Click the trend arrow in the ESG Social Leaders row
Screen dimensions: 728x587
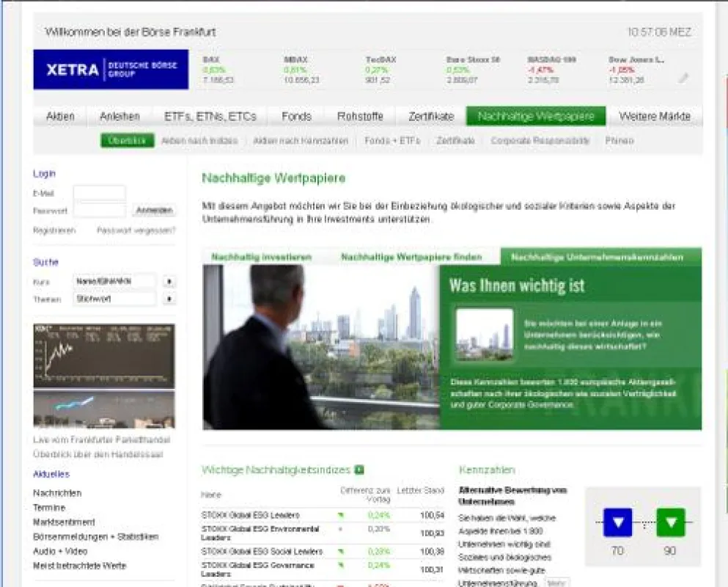pos(341,551)
